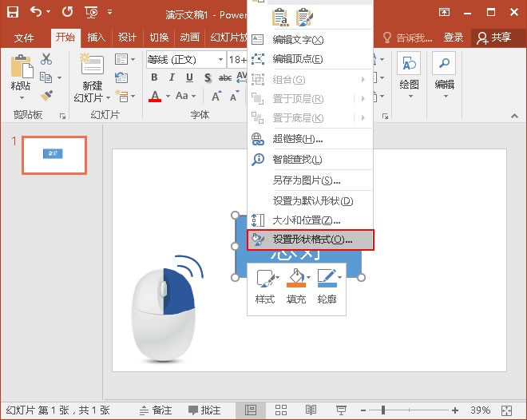Toggle Italic formatting
The image size is (527, 420).
[x=172, y=77]
